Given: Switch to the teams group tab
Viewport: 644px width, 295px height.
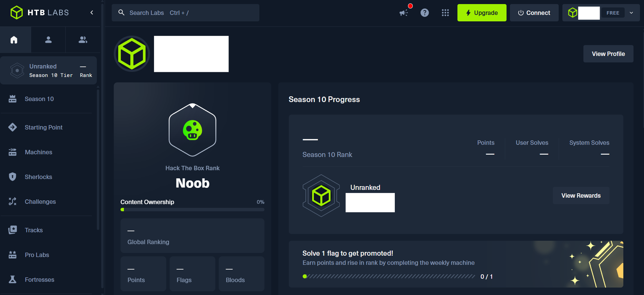Looking at the screenshot, I should [83, 40].
